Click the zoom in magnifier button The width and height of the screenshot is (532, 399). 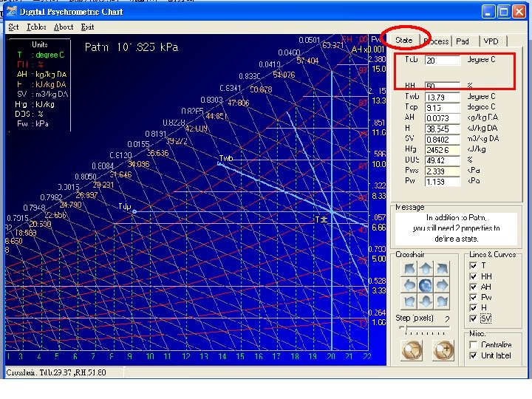click(x=443, y=350)
